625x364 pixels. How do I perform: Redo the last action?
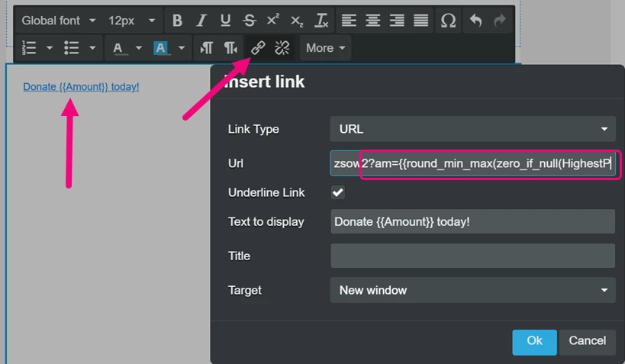pyautogui.click(x=499, y=21)
